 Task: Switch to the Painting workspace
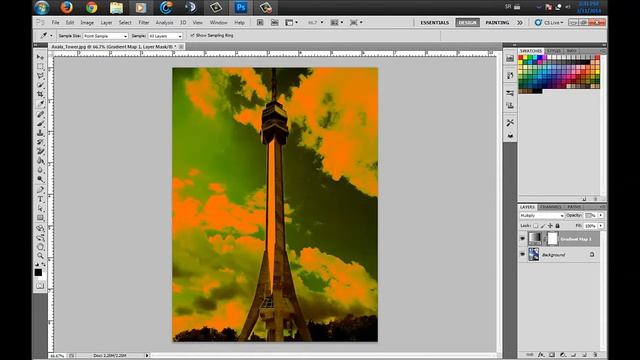[x=497, y=22]
